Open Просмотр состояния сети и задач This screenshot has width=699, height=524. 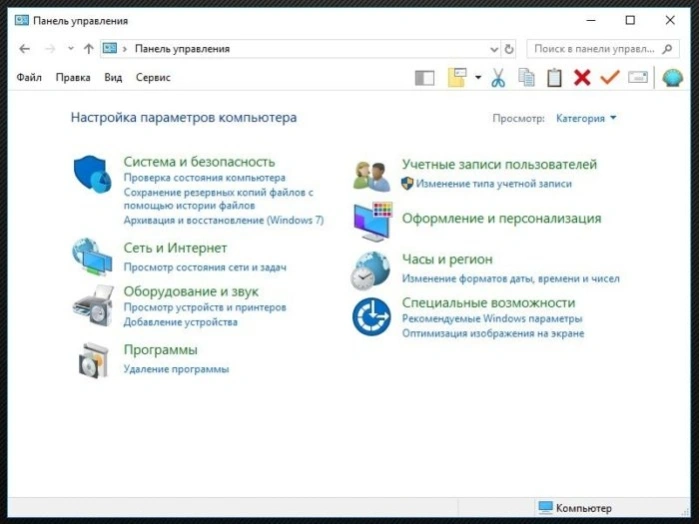coord(205,267)
